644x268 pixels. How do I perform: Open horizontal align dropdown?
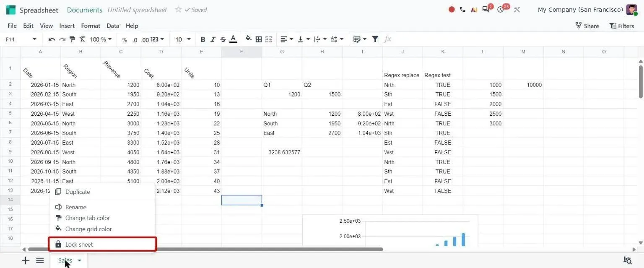tap(287, 39)
